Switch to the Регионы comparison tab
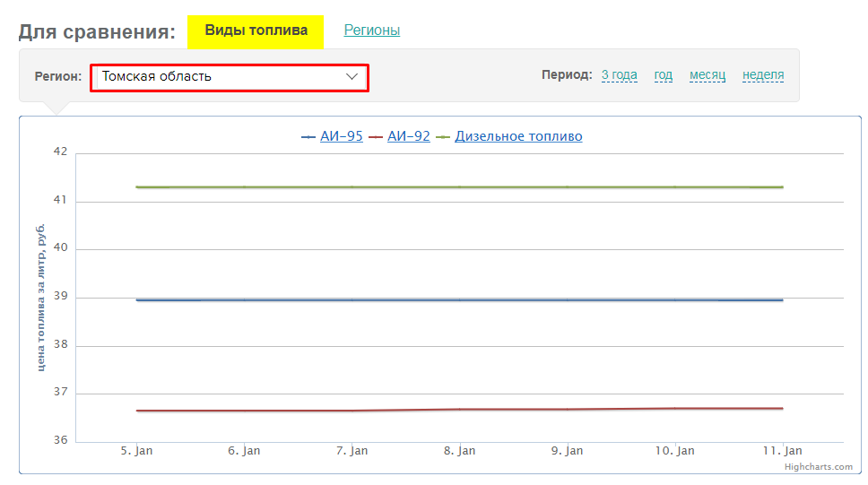Viewport: 868px width, 485px height. point(371,30)
